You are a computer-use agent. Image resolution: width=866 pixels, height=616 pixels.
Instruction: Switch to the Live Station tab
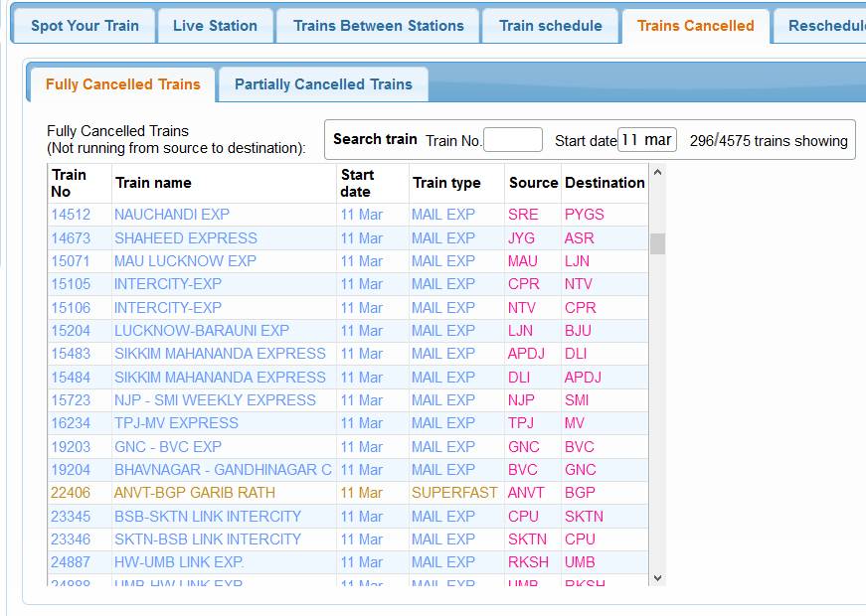pyautogui.click(x=215, y=26)
